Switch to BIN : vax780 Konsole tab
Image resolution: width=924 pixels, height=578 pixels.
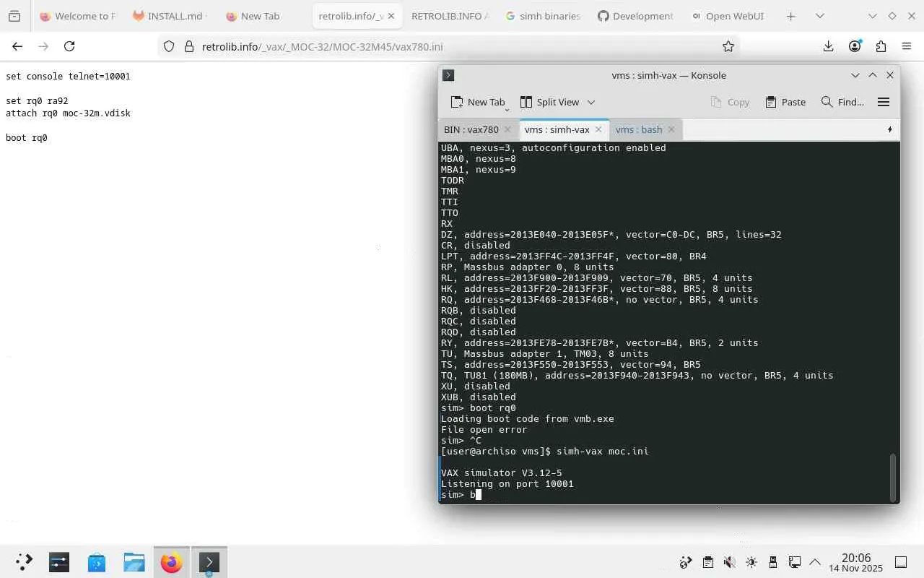point(471,129)
